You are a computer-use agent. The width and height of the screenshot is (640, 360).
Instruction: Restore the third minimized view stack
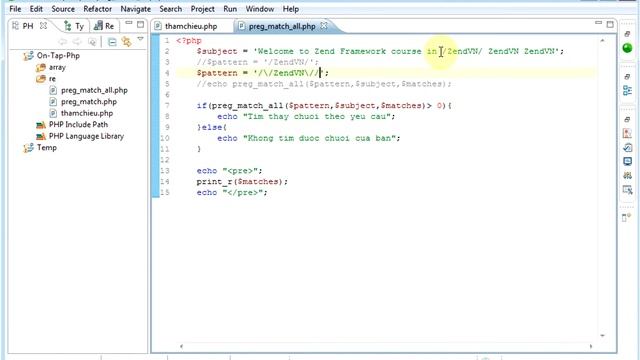tap(627, 120)
